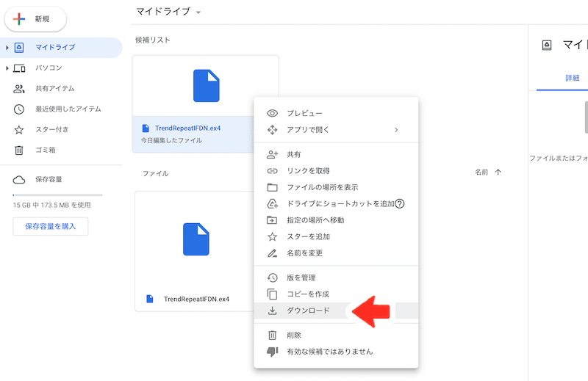This screenshot has width=588, height=381.
Task: Choose 指定の場所へ移動 entry
Action: (336, 220)
